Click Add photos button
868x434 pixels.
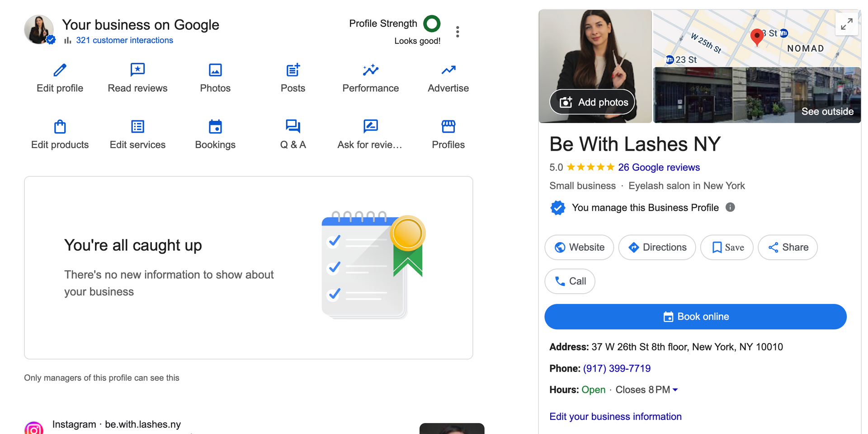tap(593, 102)
